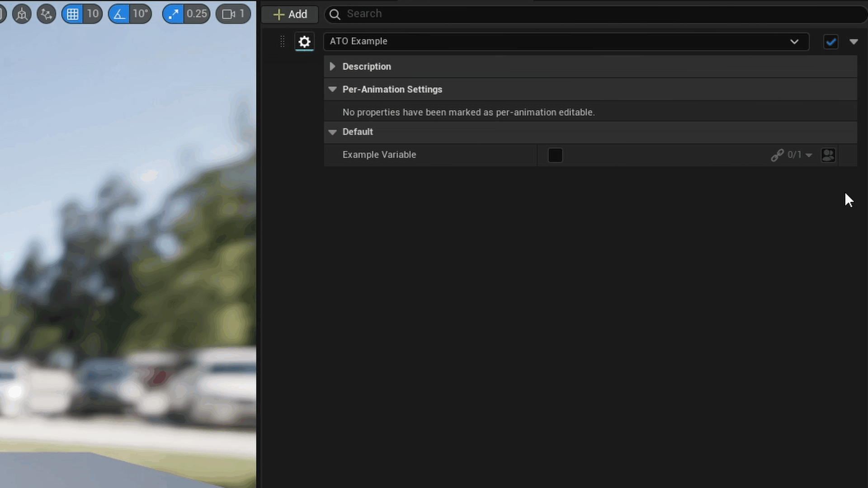Expand the Description section
The image size is (868, 488).
coord(332,66)
